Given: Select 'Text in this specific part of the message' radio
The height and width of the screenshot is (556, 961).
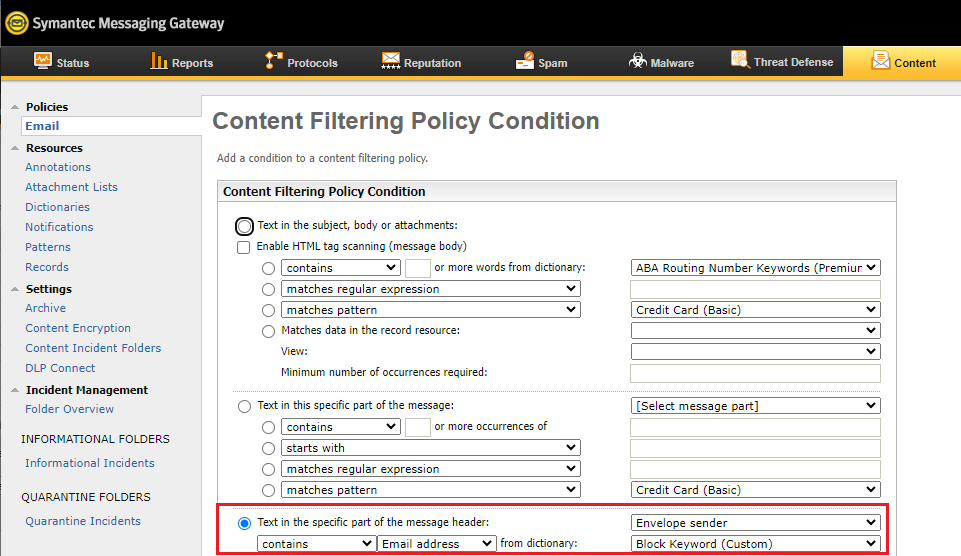Looking at the screenshot, I should point(245,406).
